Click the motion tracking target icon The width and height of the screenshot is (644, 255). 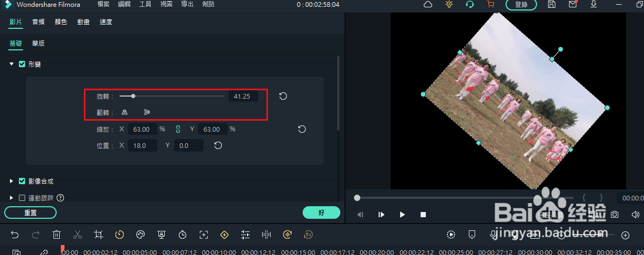coord(203,235)
